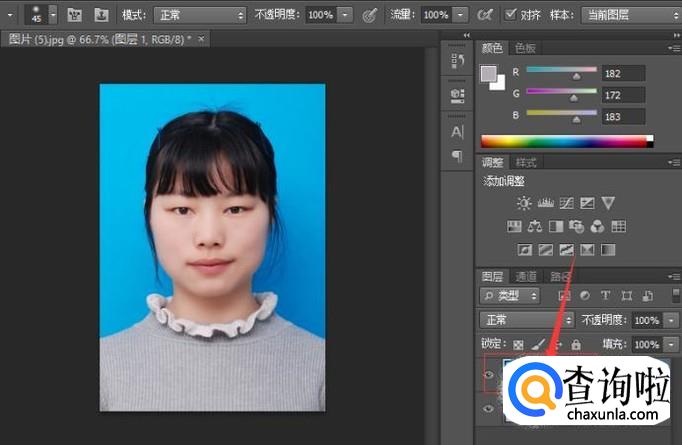Click the Color Balance scales icon

click(x=534, y=226)
